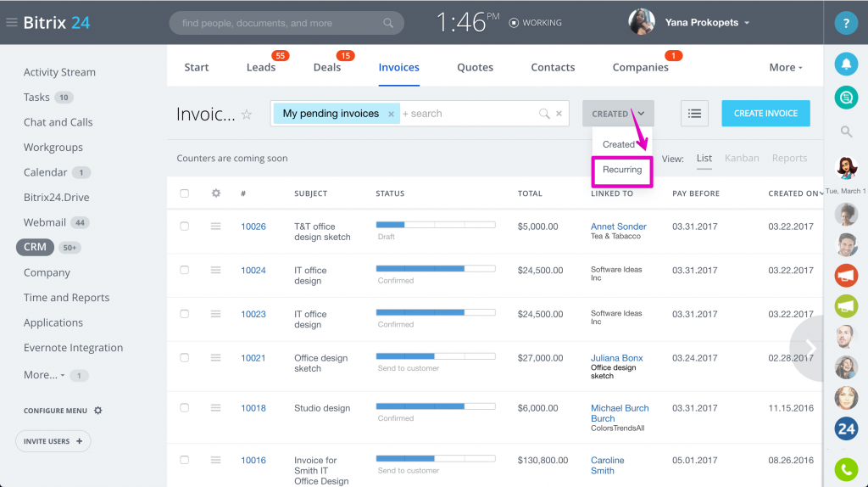The image size is (868, 487).
Task: Open the Annet Sonder contact link
Action: pyautogui.click(x=618, y=226)
